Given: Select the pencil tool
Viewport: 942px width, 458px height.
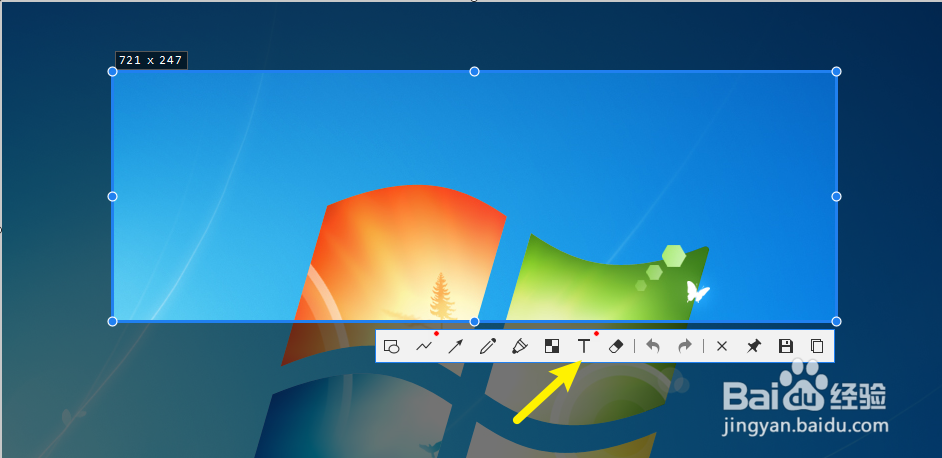Looking at the screenshot, I should point(488,346).
